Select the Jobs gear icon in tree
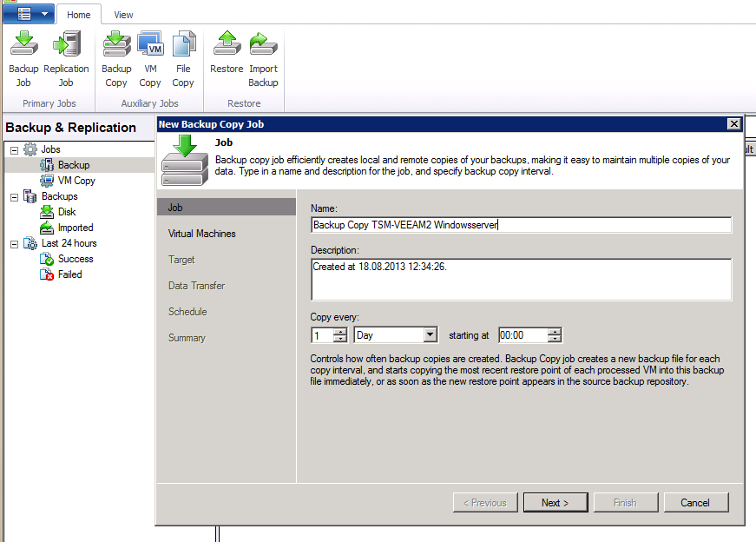Image resolution: width=756 pixels, height=542 pixels. click(x=30, y=149)
